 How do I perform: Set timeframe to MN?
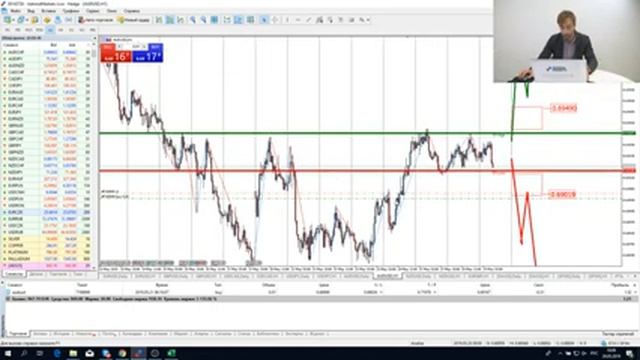coord(93,30)
